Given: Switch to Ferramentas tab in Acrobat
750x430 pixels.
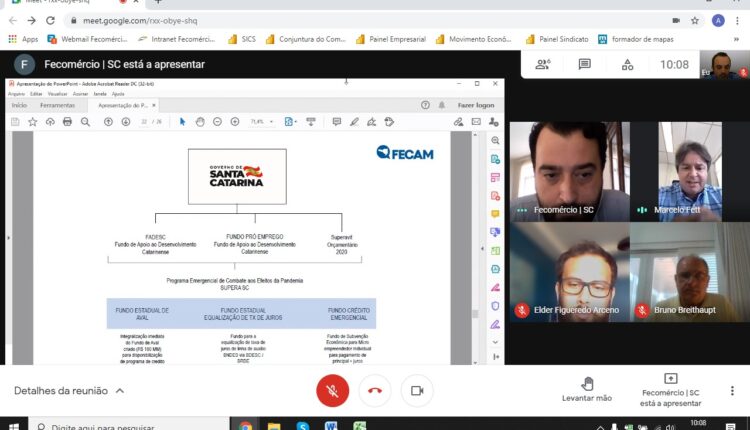Looking at the screenshot, I should (57, 105).
